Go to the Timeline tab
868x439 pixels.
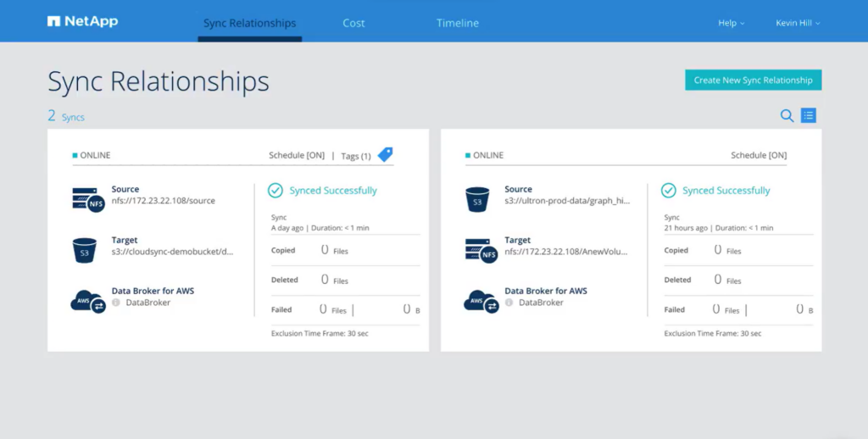457,23
